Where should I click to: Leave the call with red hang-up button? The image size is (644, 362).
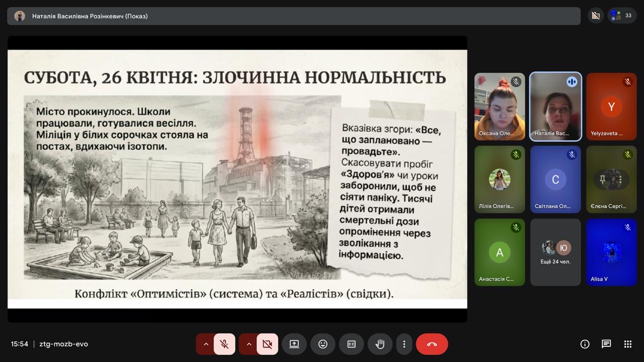(x=432, y=344)
